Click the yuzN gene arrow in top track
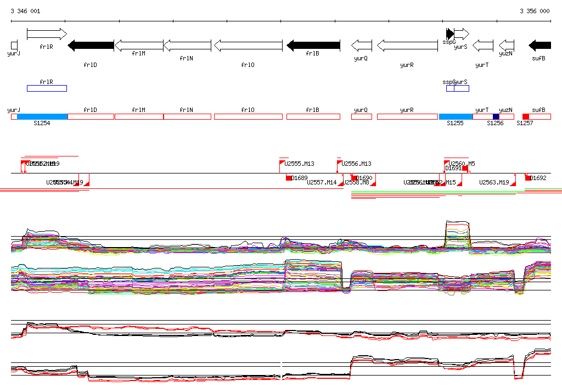562x392 pixels. [x=507, y=46]
